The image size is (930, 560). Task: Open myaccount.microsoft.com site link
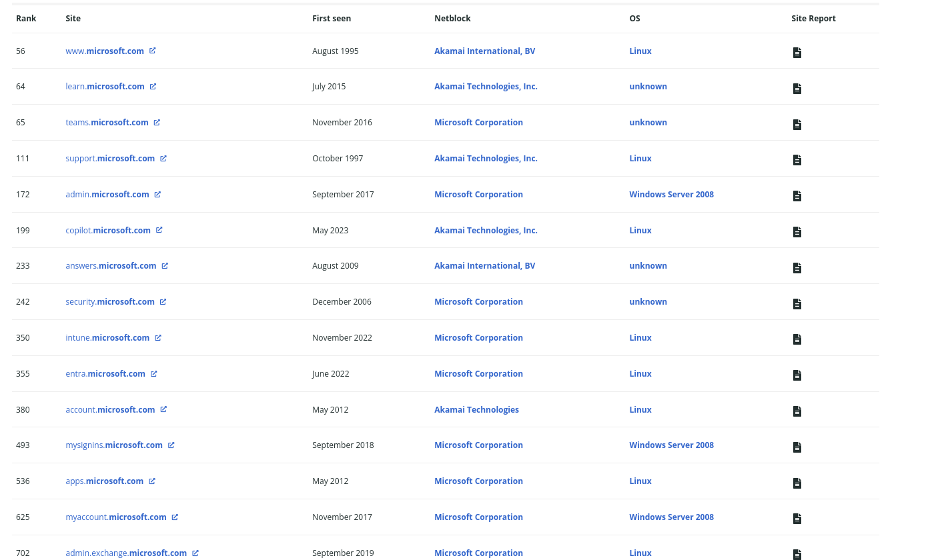116,517
